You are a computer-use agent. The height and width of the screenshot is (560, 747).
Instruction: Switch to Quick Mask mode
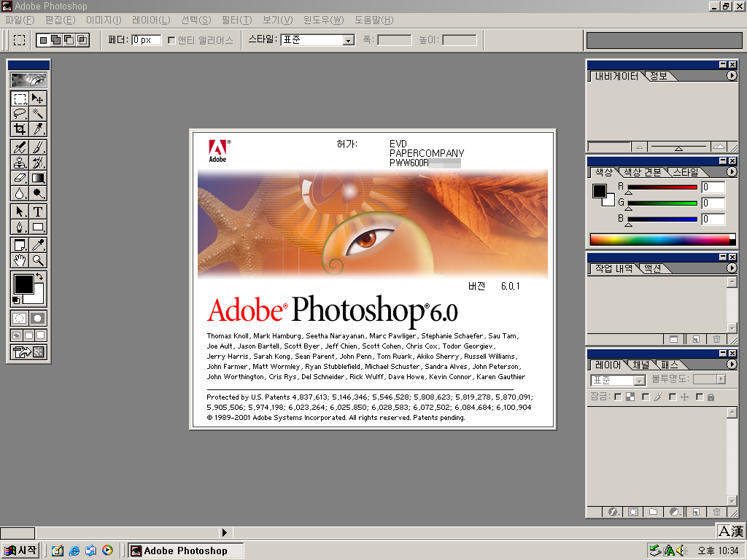(x=38, y=318)
